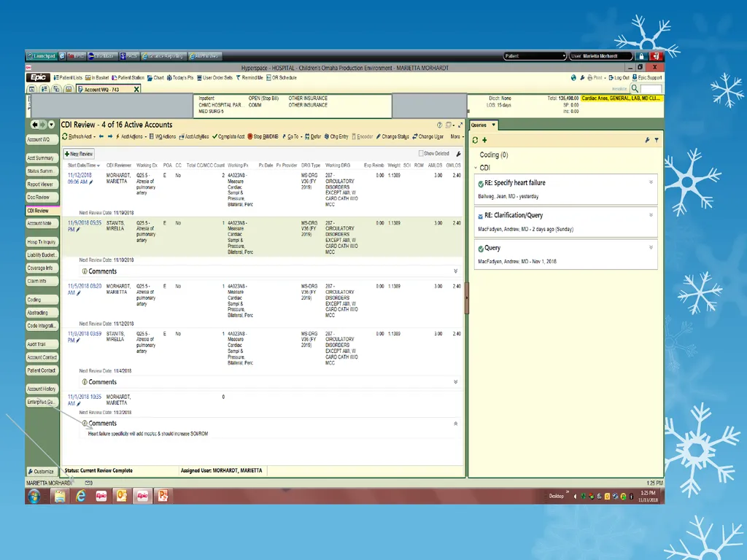Screen dimensions: 747x560
Task: Expand Comments under the 11/9/2018 review
Action: 455,271
